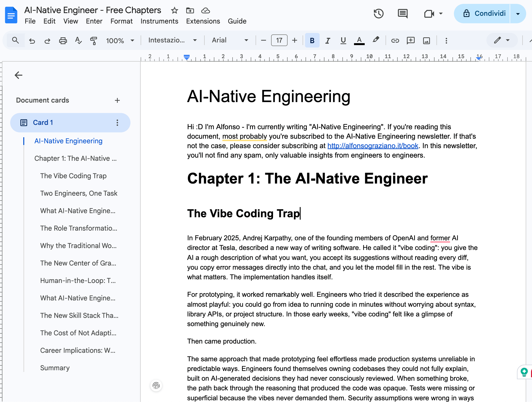Increase font size with plus button
This screenshot has width=532, height=402.
(x=295, y=40)
